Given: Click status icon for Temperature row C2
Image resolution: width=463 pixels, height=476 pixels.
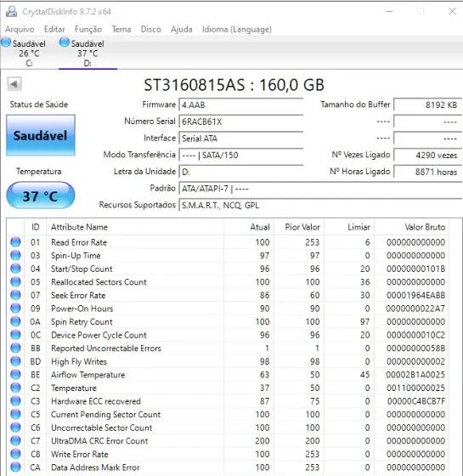Looking at the screenshot, I should pyautogui.click(x=15, y=388).
